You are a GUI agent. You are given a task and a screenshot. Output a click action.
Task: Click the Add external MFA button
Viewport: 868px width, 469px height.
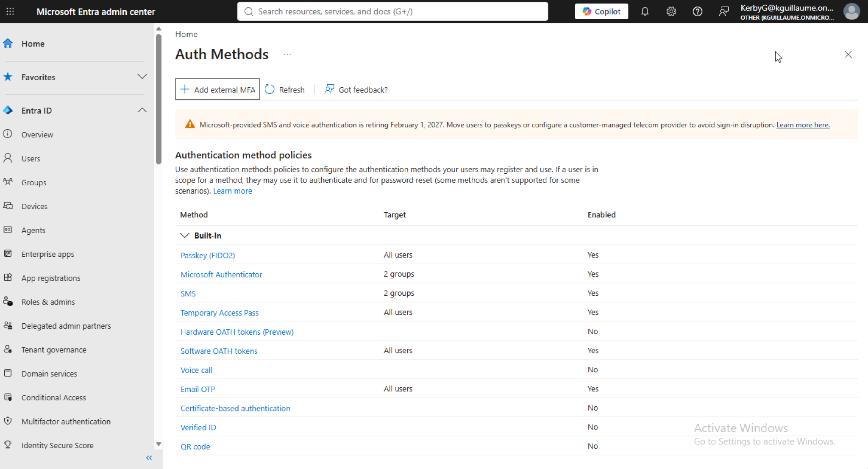[x=217, y=89]
